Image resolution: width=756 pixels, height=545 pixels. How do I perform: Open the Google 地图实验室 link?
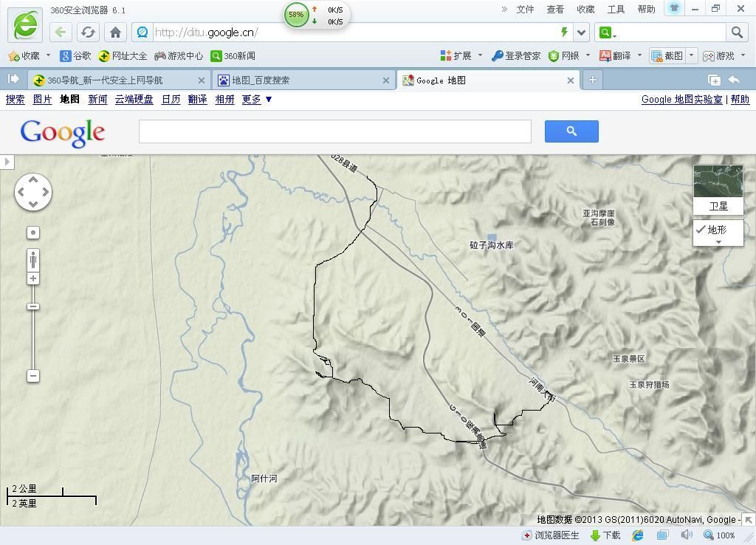click(681, 99)
